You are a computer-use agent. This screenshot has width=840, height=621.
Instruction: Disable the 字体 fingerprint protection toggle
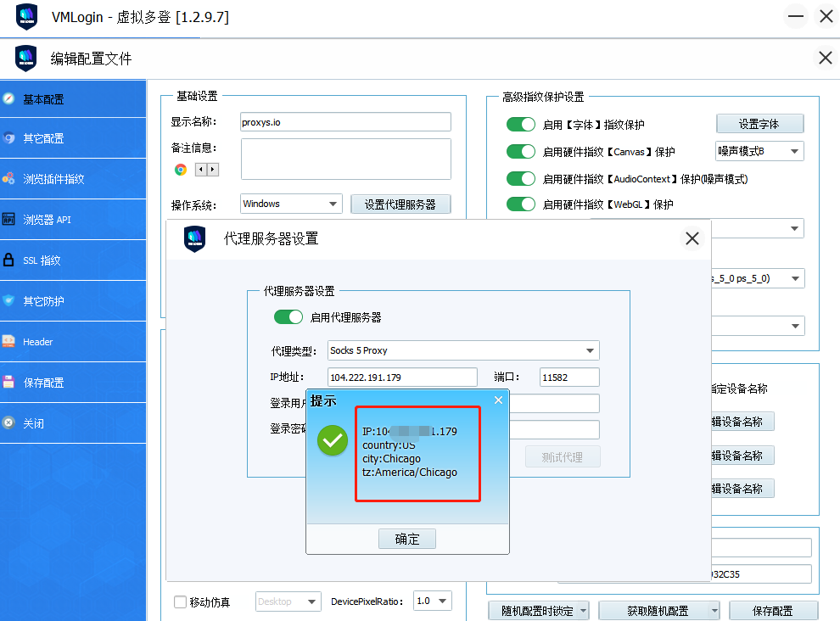pos(520,125)
